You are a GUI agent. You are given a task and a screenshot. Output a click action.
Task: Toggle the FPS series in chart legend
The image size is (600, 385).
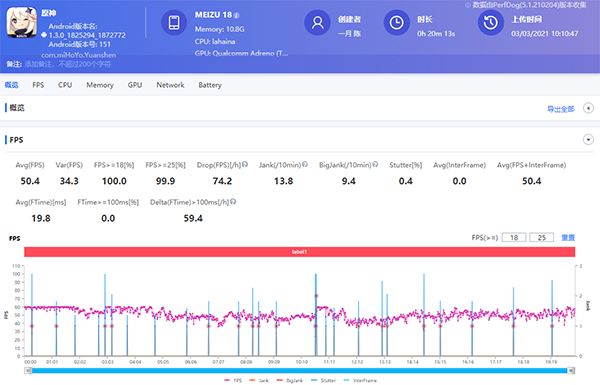tap(233, 380)
